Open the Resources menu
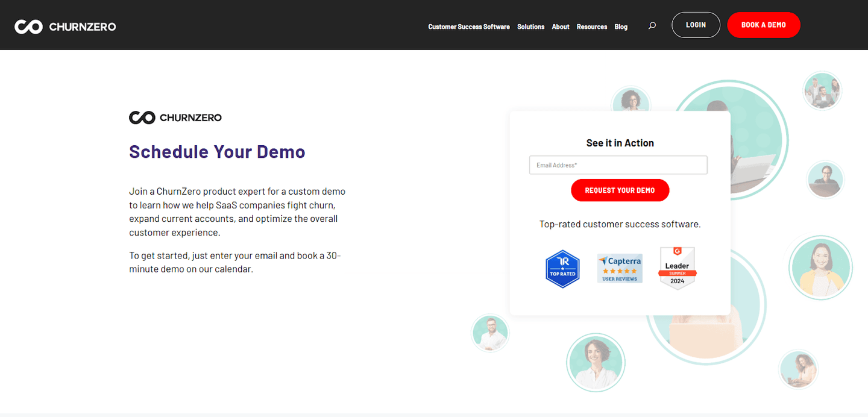 coord(592,27)
